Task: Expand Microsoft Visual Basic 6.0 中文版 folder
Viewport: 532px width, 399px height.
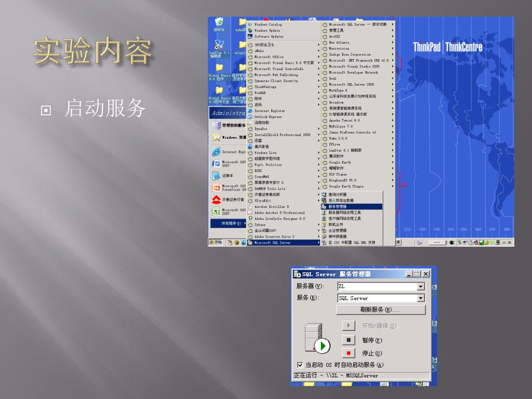Action: point(284,63)
